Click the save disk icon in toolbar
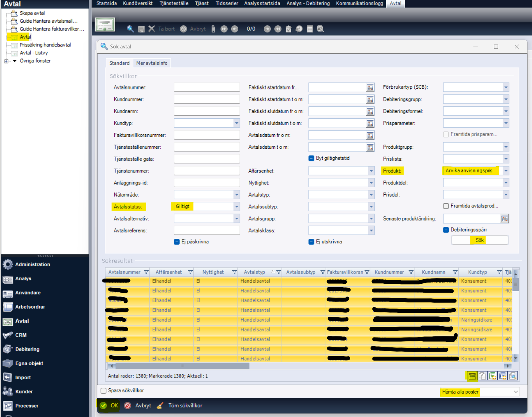The image size is (532, 417). pyautogui.click(x=141, y=29)
